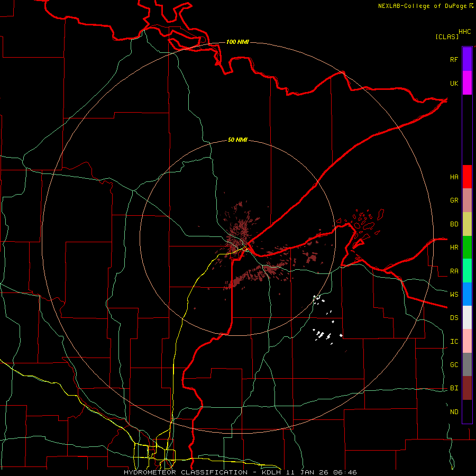The image size is (476, 476).
Task: Click the blue WS legend swatch
Action: tap(467, 294)
